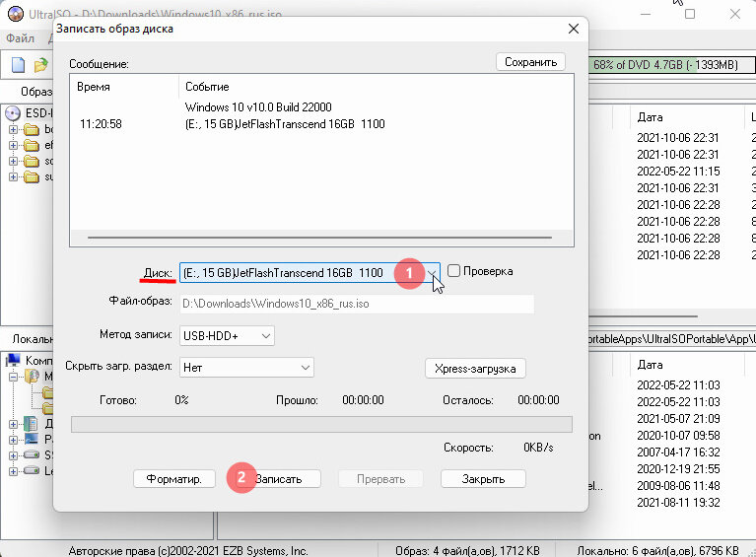The height and width of the screenshot is (557, 756).
Task: Click the Файл-образ path field
Action: click(357, 304)
